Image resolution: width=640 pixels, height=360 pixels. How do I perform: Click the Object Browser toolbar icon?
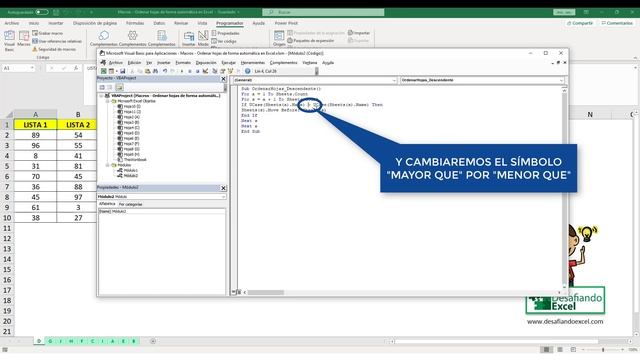[231, 71]
